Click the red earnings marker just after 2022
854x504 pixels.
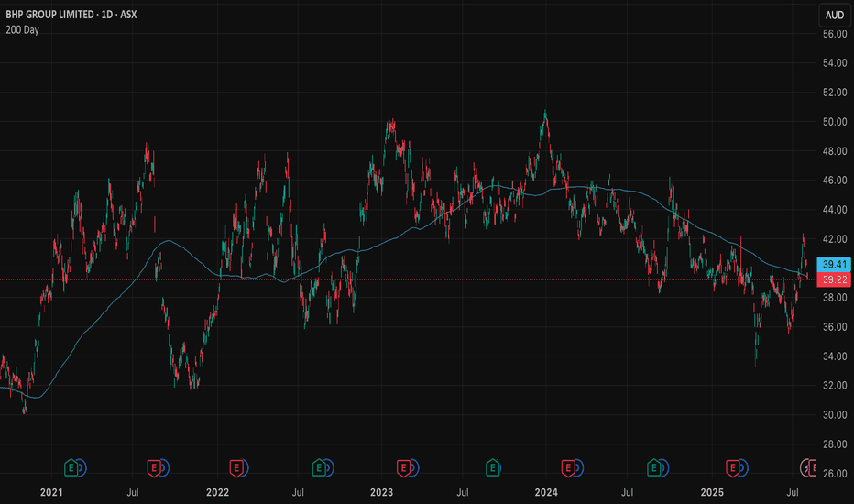235,467
